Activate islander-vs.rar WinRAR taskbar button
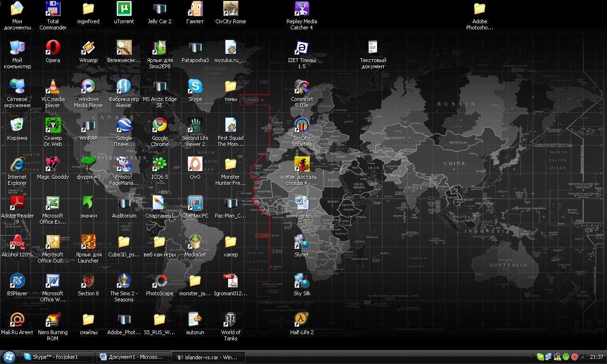The width and height of the screenshot is (607, 364). click(x=208, y=357)
